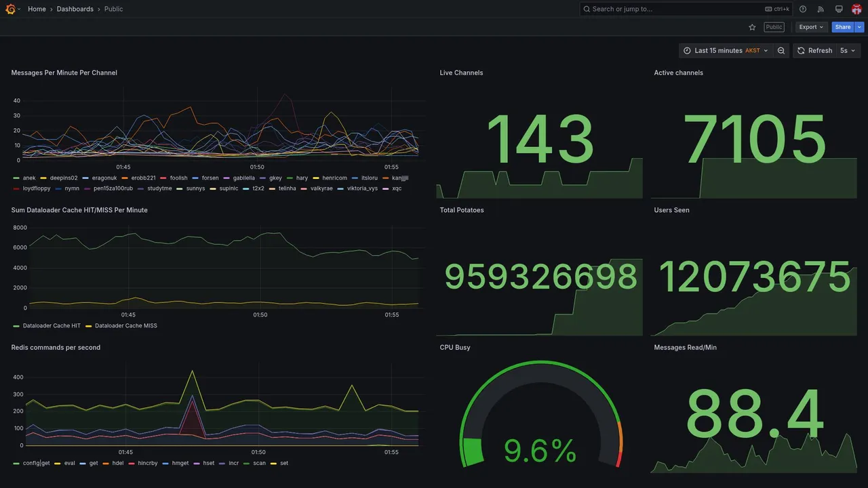Open the help question mark icon
This screenshot has height=488, width=868.
pyautogui.click(x=803, y=9)
